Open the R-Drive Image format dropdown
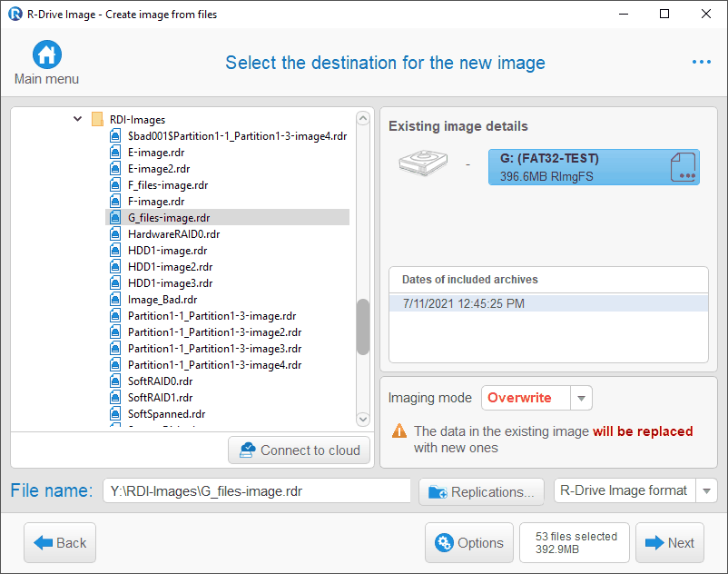 click(x=706, y=490)
